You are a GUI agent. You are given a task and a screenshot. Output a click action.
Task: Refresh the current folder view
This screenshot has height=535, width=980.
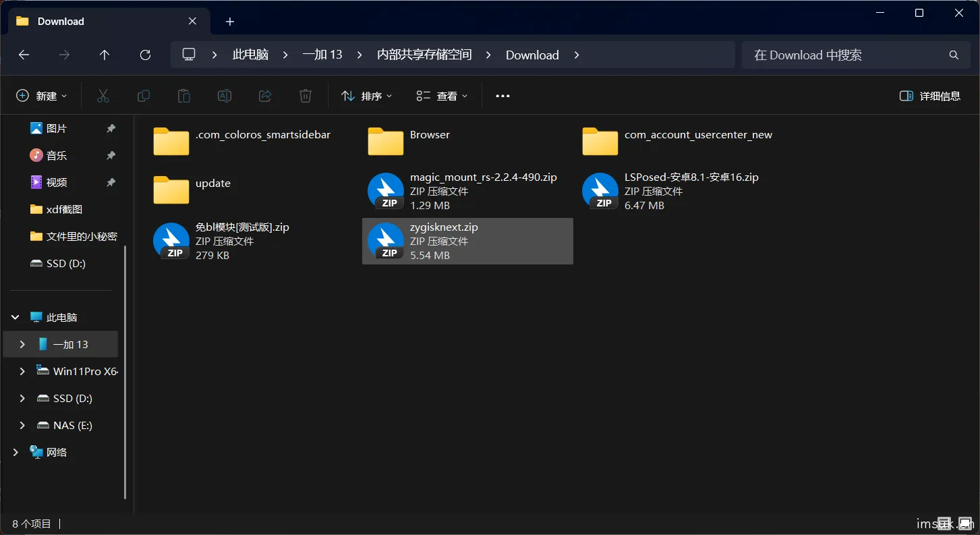[145, 55]
